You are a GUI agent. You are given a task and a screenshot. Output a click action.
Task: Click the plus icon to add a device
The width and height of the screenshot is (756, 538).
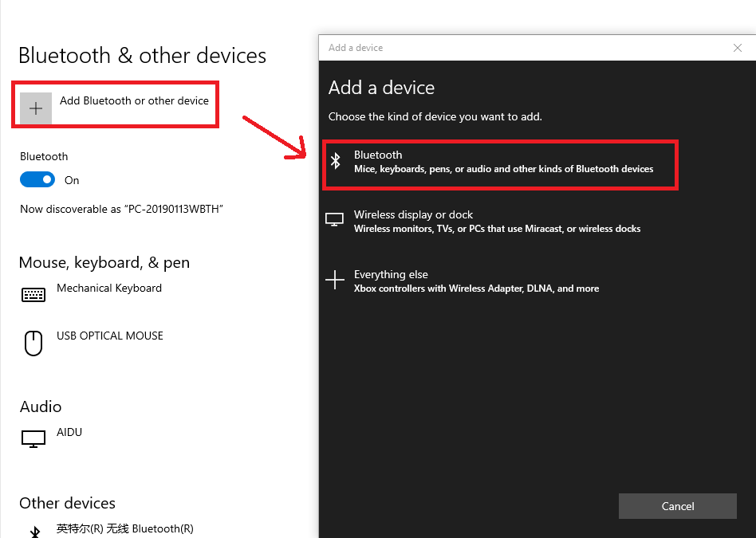(36, 108)
